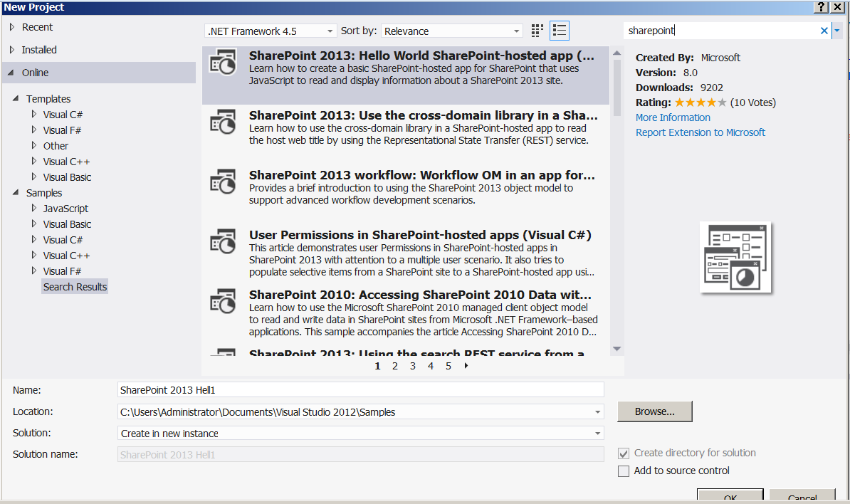
Task: Select Installed category
Action: [x=39, y=50]
